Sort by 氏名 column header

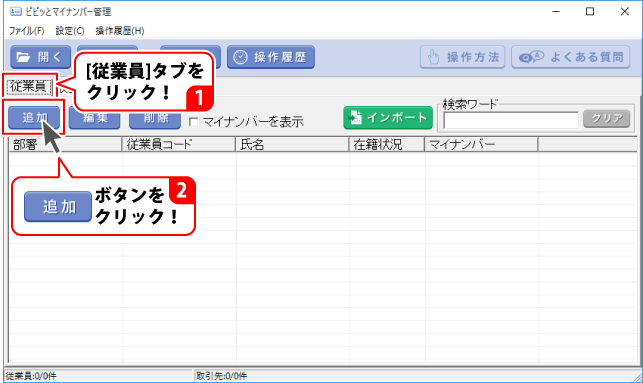click(292, 144)
